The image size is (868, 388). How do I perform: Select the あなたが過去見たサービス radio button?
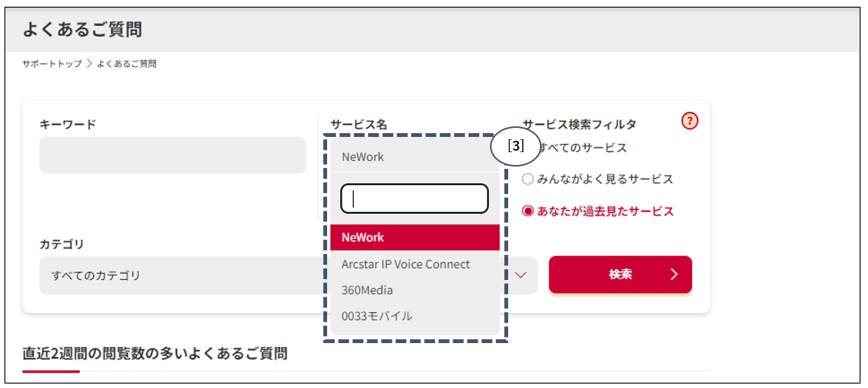[528, 211]
